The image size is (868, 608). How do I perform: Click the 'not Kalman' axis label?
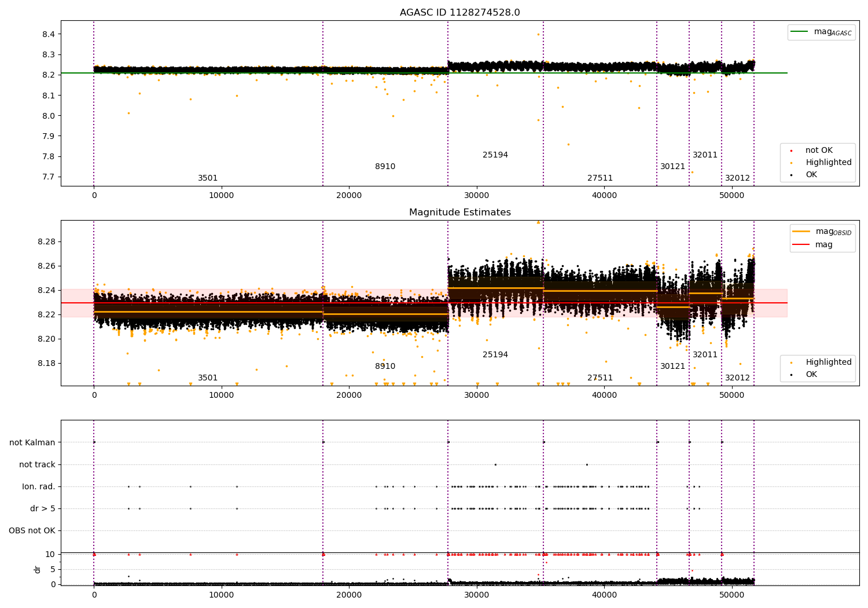coord(32,443)
